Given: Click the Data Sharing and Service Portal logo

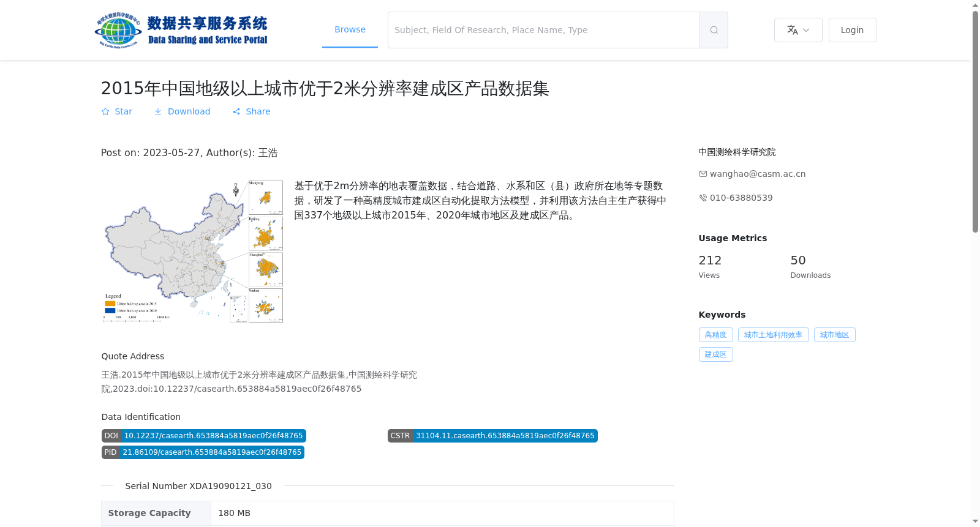Looking at the screenshot, I should (181, 30).
